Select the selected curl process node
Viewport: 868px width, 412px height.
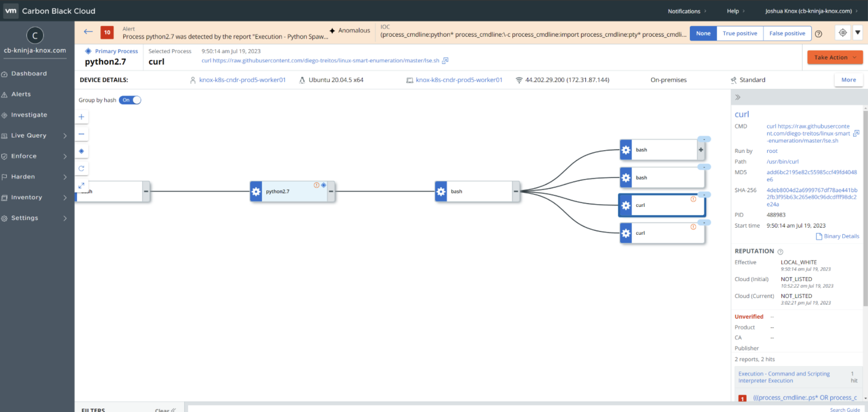[662, 205]
